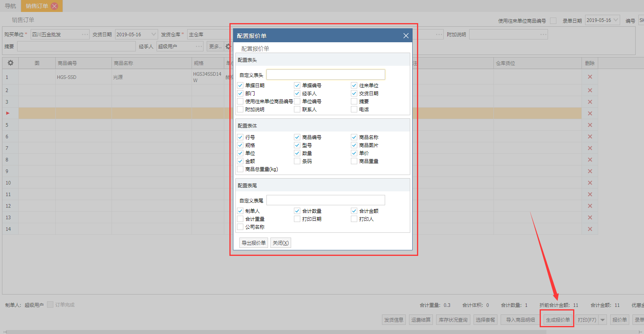This screenshot has width=644, height=334.
Task: Check the 联系人 checkbox
Action: pos(297,109)
